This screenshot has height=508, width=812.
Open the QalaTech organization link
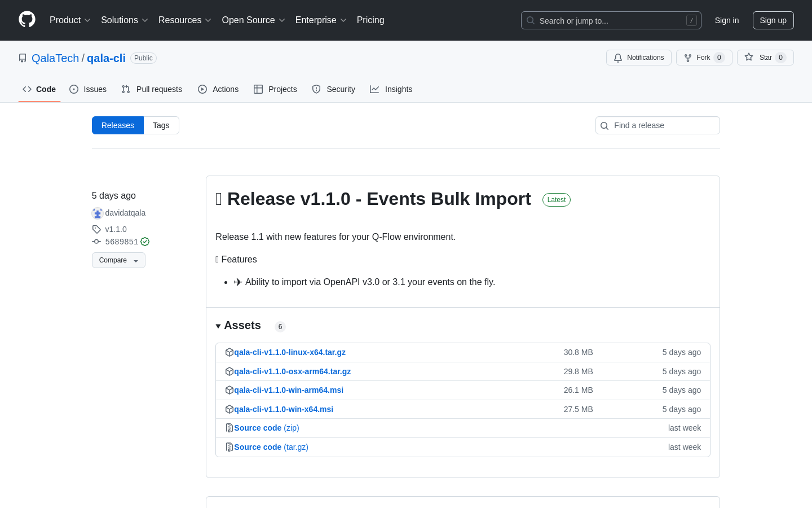55,58
